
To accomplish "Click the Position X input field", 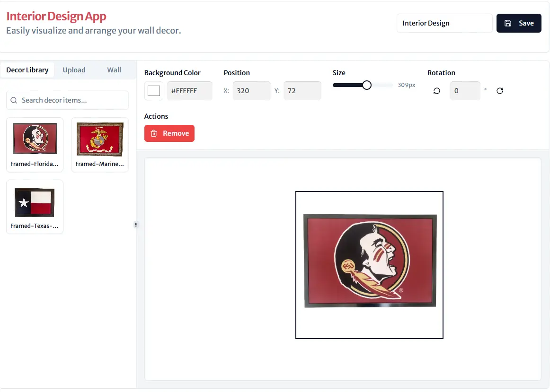I will pyautogui.click(x=251, y=91).
